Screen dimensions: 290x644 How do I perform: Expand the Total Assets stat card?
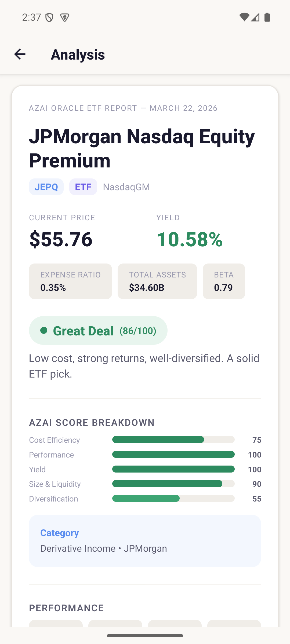coord(157,281)
